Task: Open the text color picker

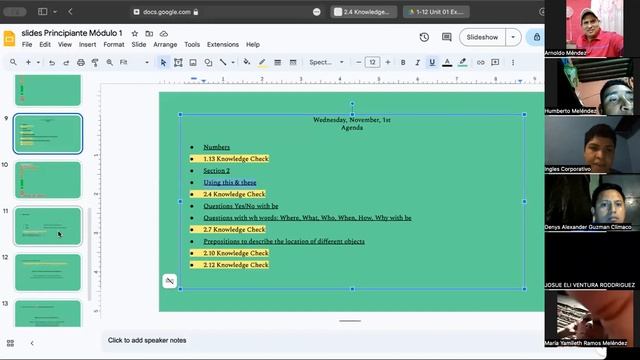Action: [x=447, y=62]
